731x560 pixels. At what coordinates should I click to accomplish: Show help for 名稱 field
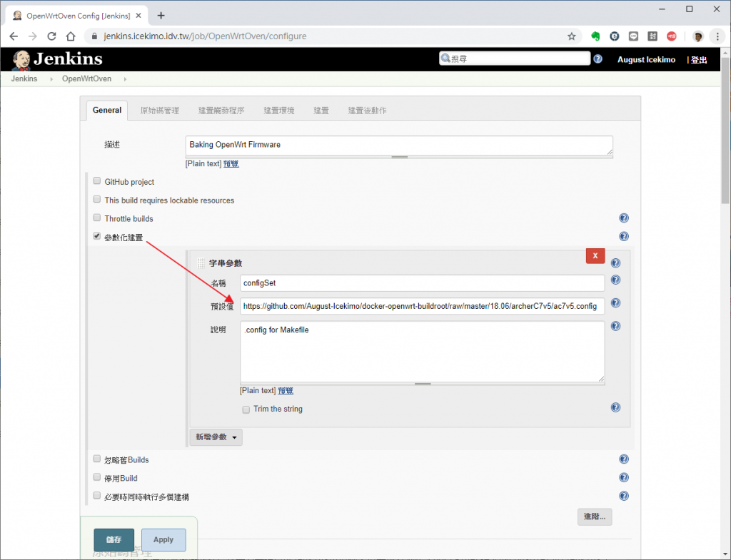[616, 280]
